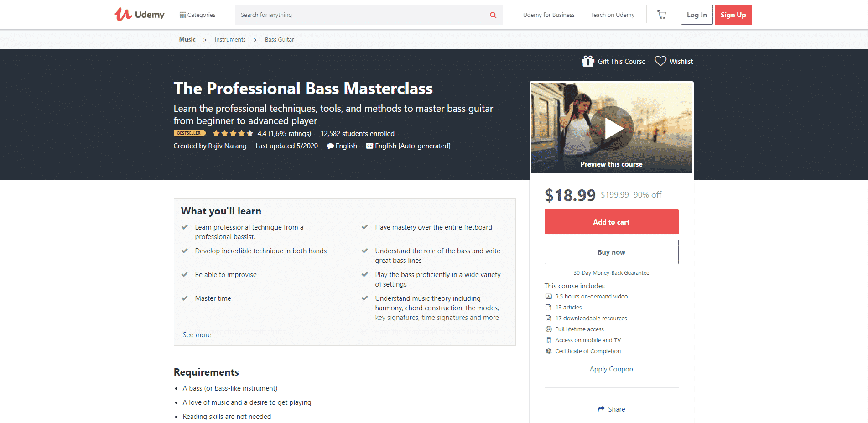Image resolution: width=868 pixels, height=423 pixels.
Task: Click the Apply Coupon link
Action: click(611, 369)
